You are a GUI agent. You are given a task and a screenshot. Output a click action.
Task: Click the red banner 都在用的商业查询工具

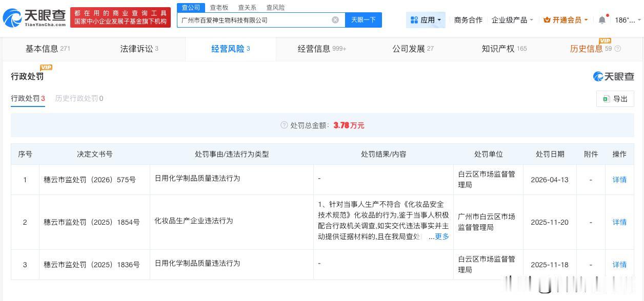click(x=120, y=17)
